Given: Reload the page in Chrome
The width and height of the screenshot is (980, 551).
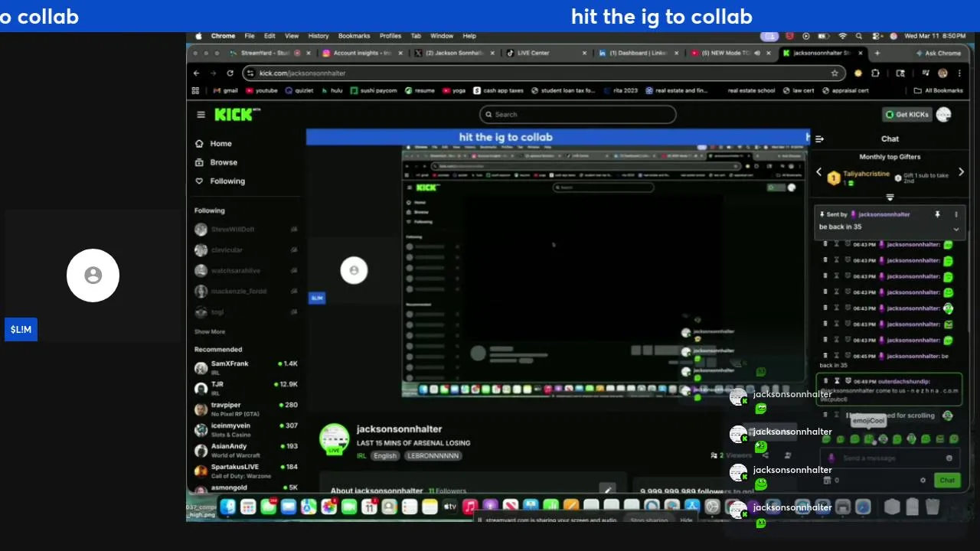Looking at the screenshot, I should click(230, 73).
